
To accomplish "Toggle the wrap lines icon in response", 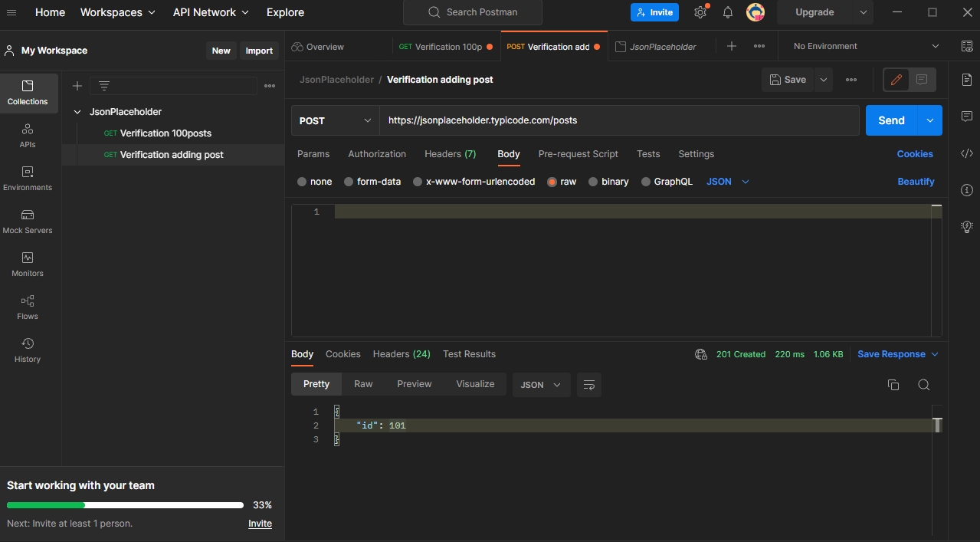I will (x=589, y=385).
